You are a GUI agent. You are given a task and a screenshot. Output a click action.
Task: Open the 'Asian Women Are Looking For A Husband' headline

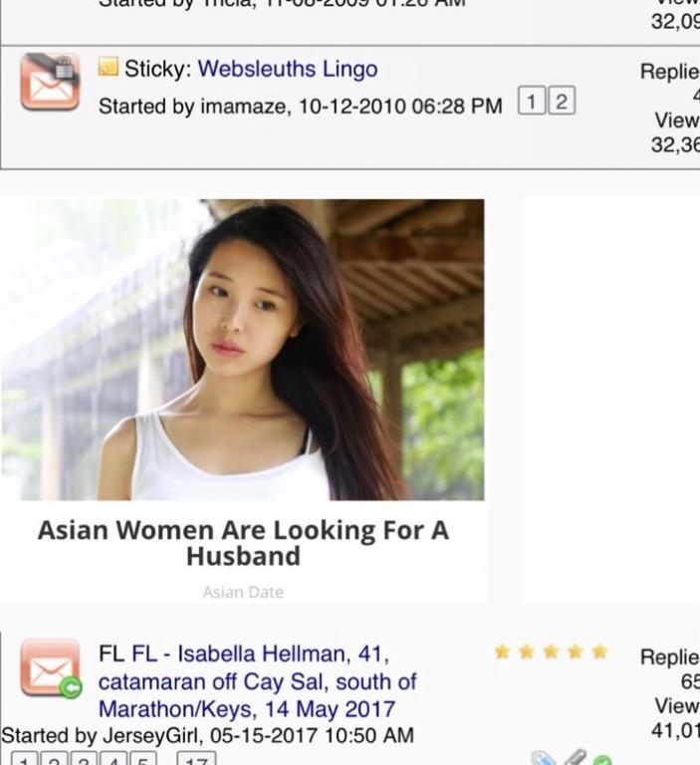[x=243, y=543]
